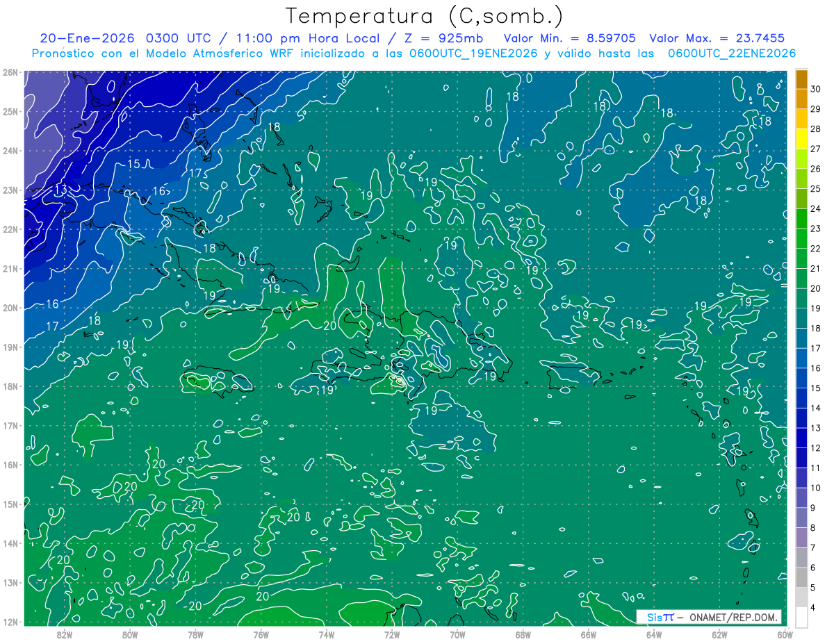This screenshot has width=834, height=644.
Task: Click the 20N latitude axis label
Action: pos(10,308)
